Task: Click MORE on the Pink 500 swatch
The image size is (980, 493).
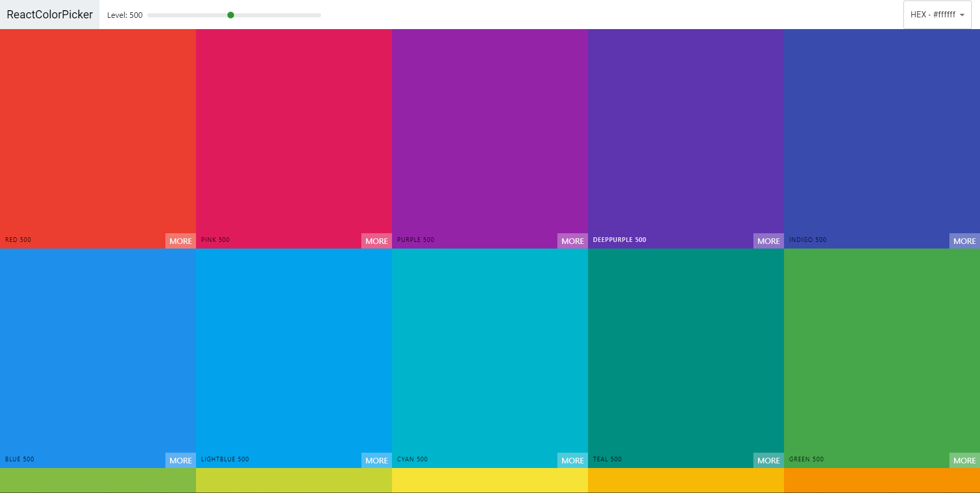Action: click(376, 241)
